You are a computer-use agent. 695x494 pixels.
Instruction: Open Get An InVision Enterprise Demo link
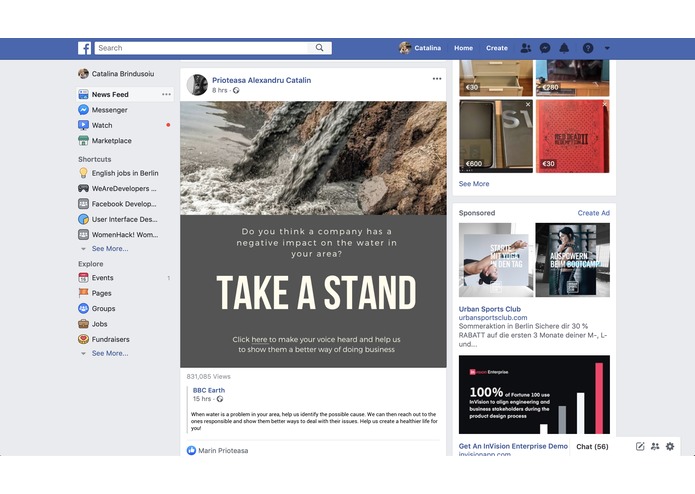[513, 446]
